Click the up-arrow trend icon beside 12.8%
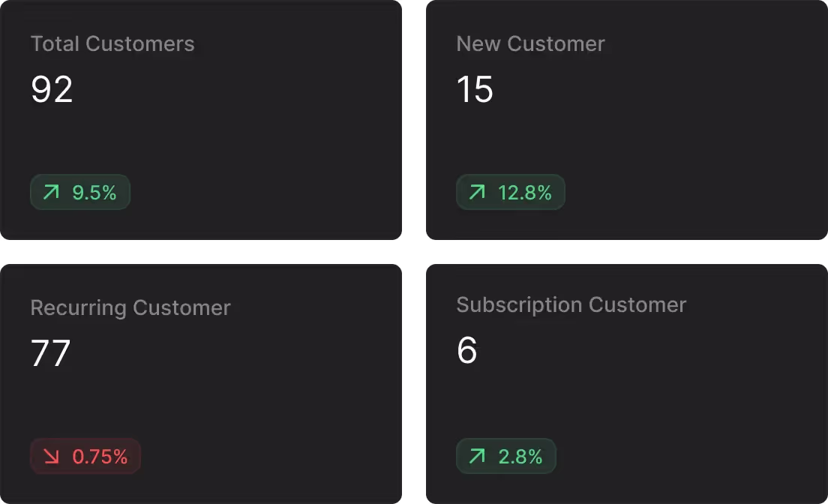Viewport: 828px width, 504px height. 477,193
